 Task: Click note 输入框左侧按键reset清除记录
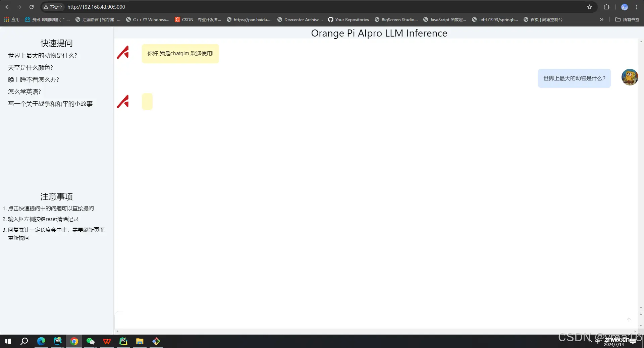tap(43, 219)
